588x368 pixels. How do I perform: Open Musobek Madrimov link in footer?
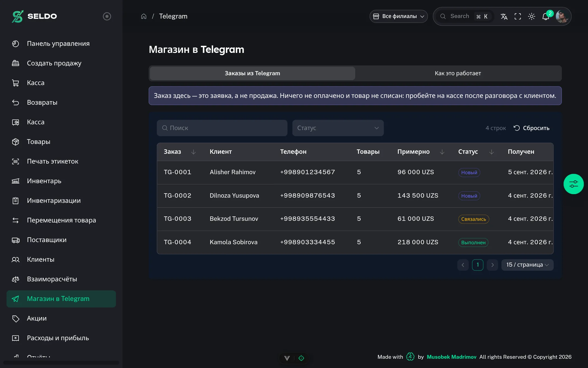tap(452, 357)
